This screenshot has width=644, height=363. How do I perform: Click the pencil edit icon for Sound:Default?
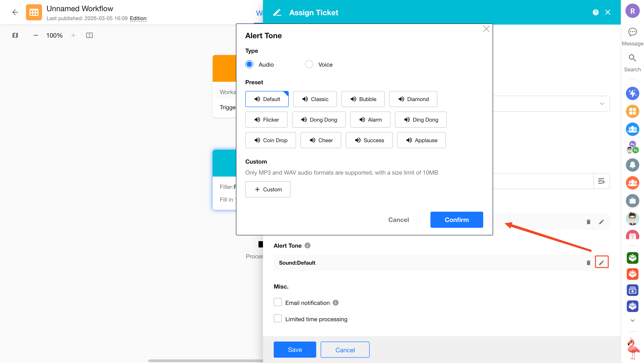pyautogui.click(x=601, y=262)
